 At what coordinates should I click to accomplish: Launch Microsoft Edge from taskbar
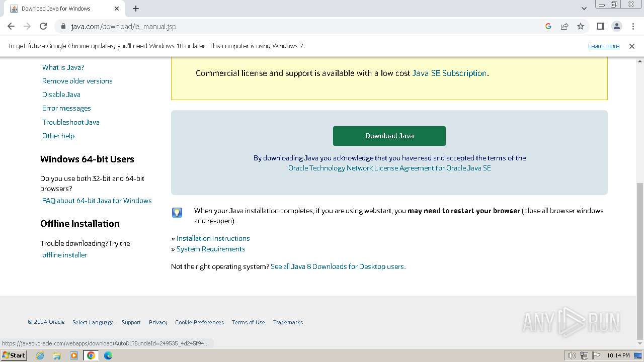tap(108, 355)
